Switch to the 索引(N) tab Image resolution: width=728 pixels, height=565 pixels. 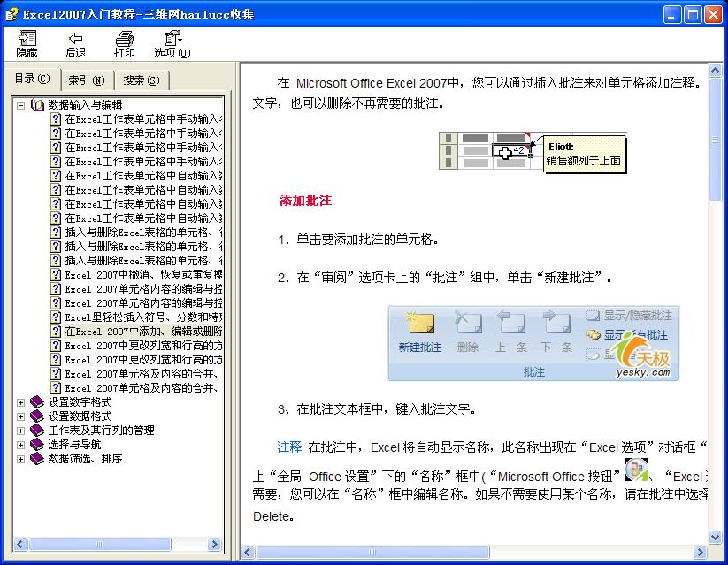click(87, 80)
